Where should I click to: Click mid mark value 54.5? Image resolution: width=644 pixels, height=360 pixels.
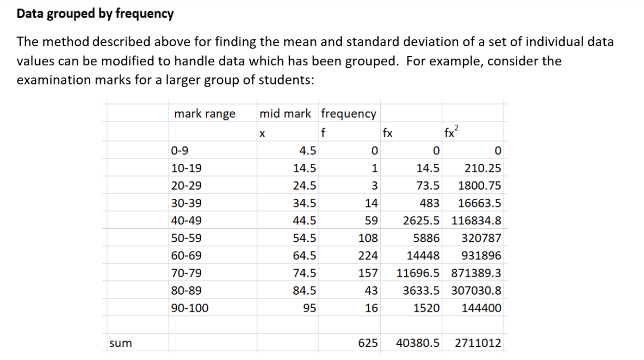pyautogui.click(x=305, y=238)
